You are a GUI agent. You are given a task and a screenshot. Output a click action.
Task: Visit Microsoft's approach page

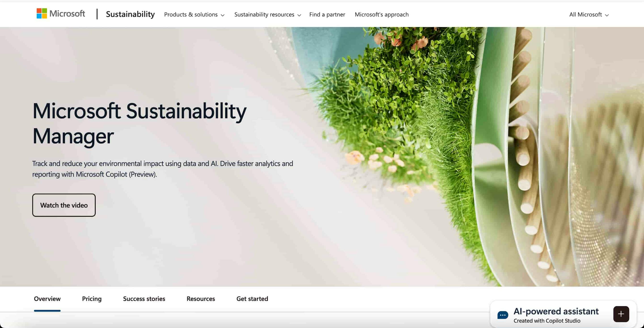(x=381, y=15)
